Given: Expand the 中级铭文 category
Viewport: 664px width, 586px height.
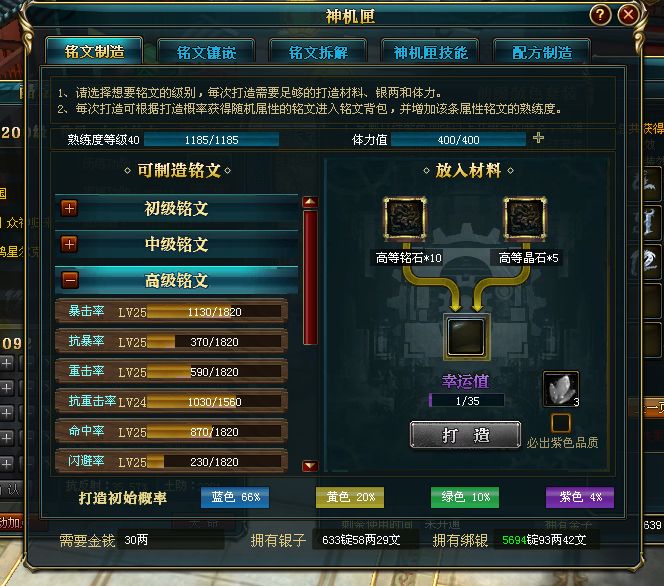Looking at the screenshot, I should pos(69,244).
